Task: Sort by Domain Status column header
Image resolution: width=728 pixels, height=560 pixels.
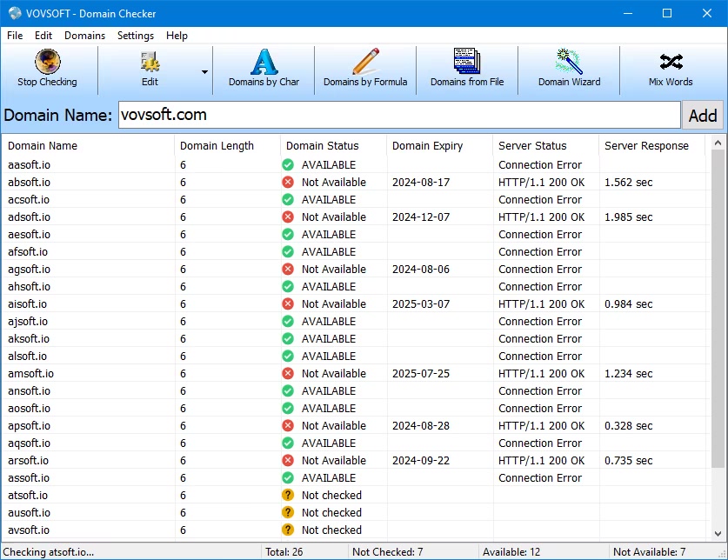Action: [x=322, y=146]
